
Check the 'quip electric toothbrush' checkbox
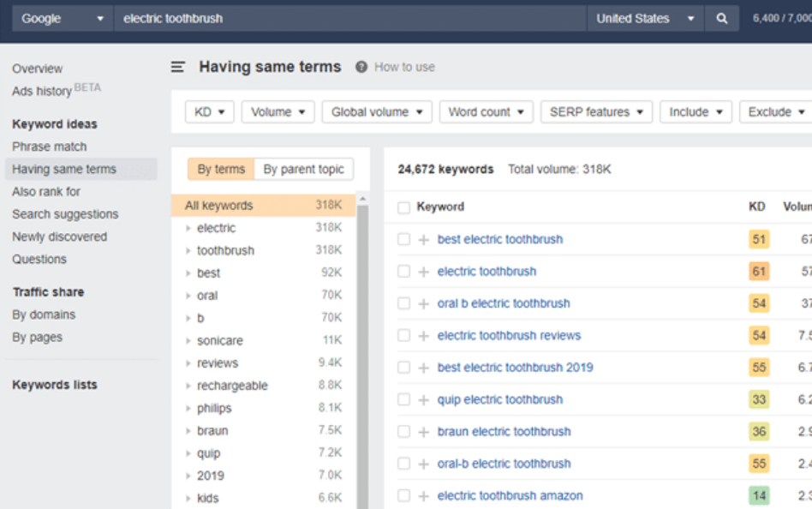click(x=404, y=399)
